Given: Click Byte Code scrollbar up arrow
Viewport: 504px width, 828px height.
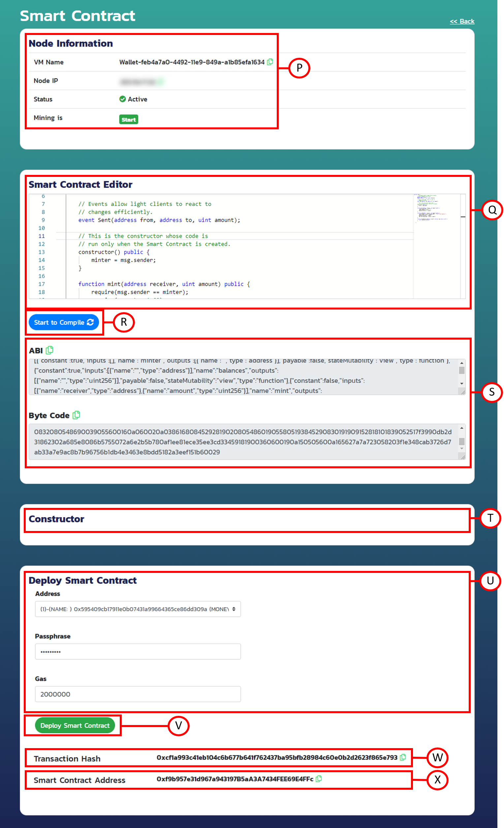Looking at the screenshot, I should (462, 428).
